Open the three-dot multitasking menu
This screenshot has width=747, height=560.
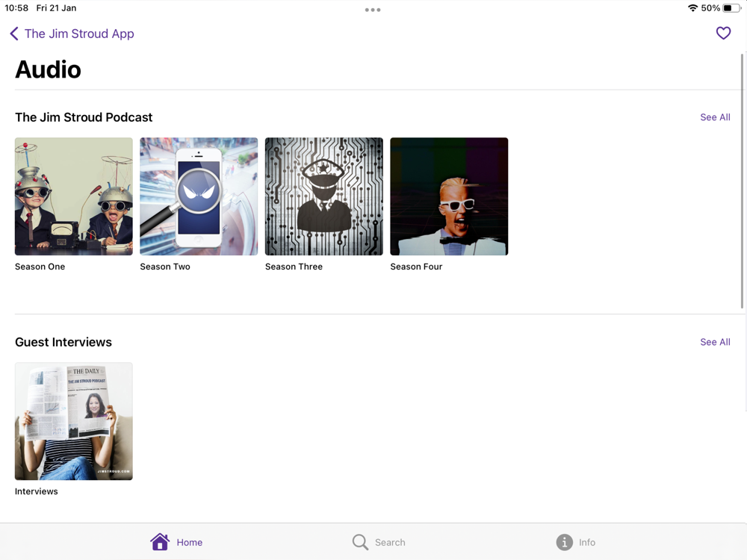coord(373,10)
